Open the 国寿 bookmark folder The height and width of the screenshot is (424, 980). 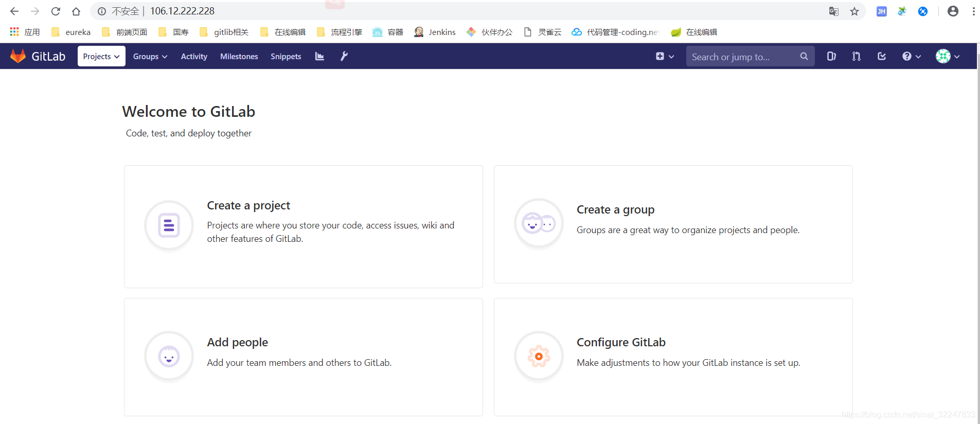tap(173, 32)
